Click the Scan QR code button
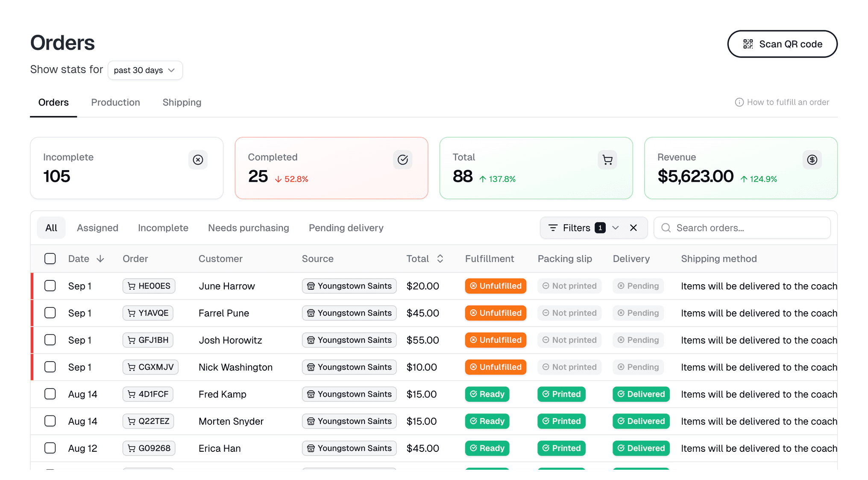The image size is (868, 480). tap(782, 44)
